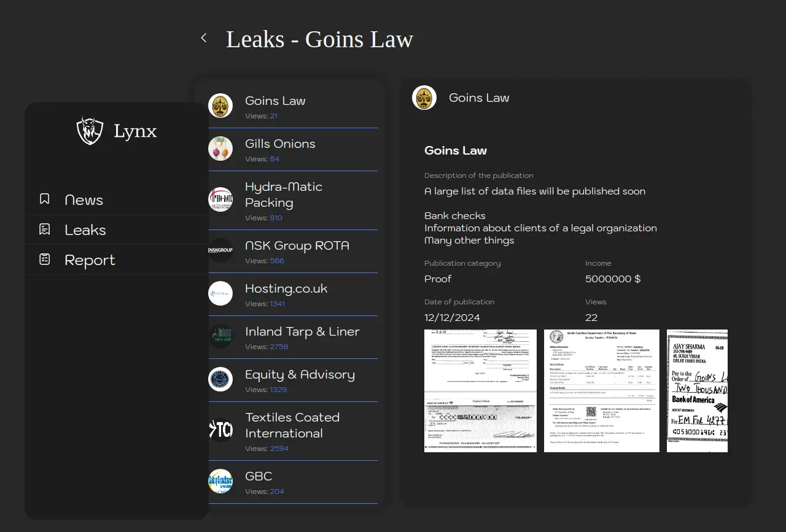The height and width of the screenshot is (532, 786).
Task: Go to the Report menu item
Action: (90, 260)
